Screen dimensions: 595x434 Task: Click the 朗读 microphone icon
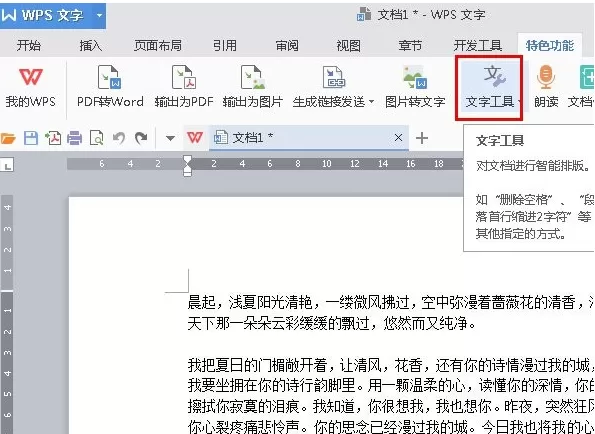546,77
